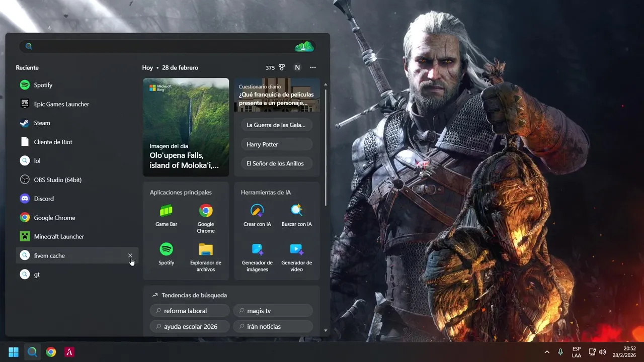Screen dimensions: 644x362
Task: Click the Reciente section heading
Action: [x=27, y=67]
